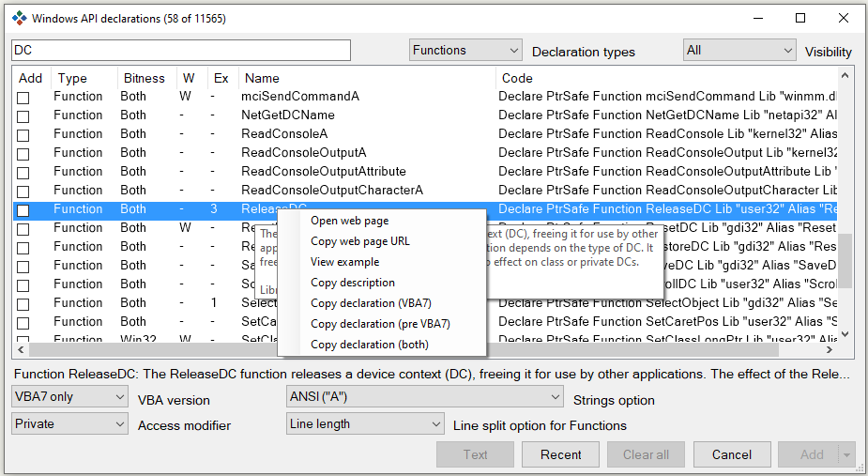This screenshot has width=868, height=476.
Task: Tick the checkbox for the highlighted ReleaseDC row
Action: [23, 211]
